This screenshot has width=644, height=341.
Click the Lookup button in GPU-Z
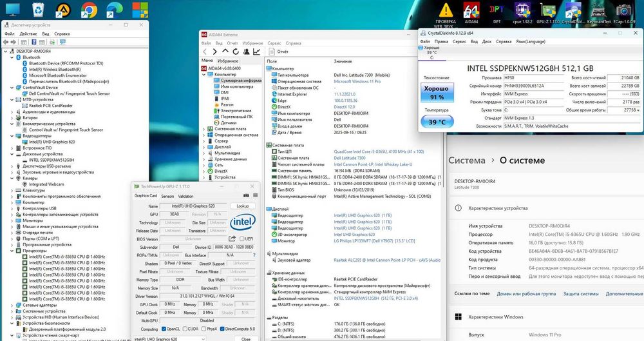click(242, 206)
